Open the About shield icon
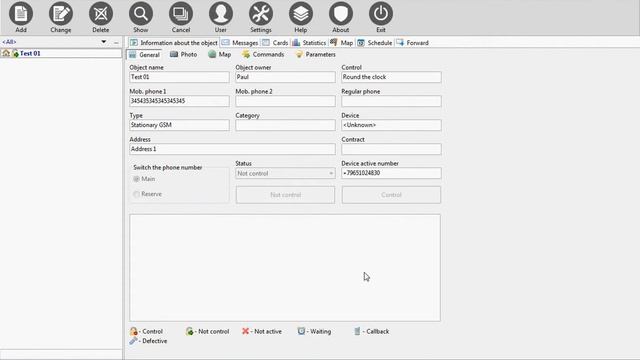The image size is (640, 360). [341, 14]
